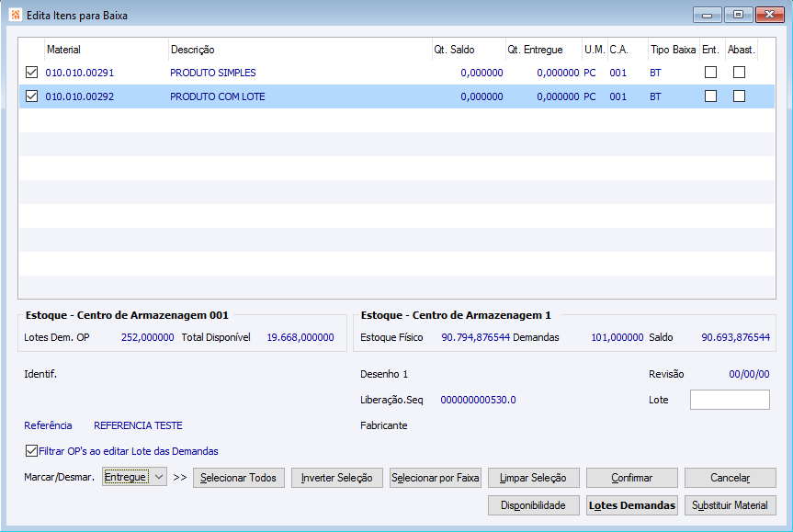Viewport: 793px width, 532px height.
Task: Click the Lotes Dem. OP value 252,000000
Action: [x=148, y=337]
